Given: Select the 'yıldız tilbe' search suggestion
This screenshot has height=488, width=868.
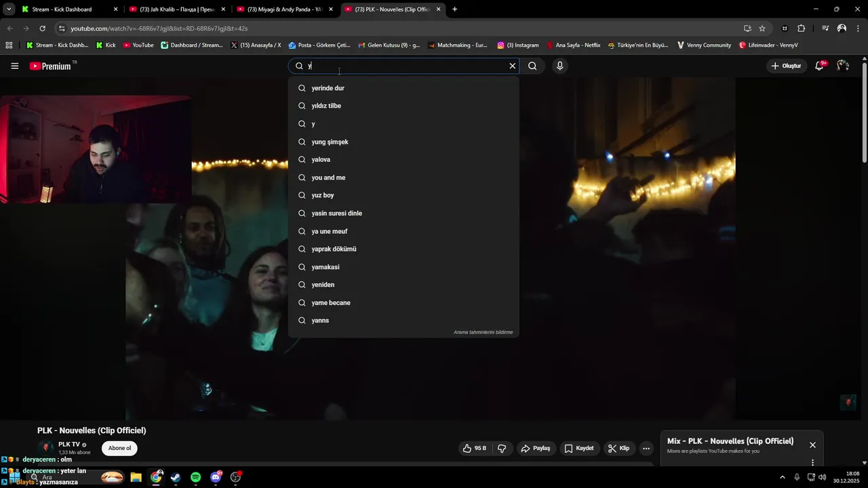Looking at the screenshot, I should [403, 106].
